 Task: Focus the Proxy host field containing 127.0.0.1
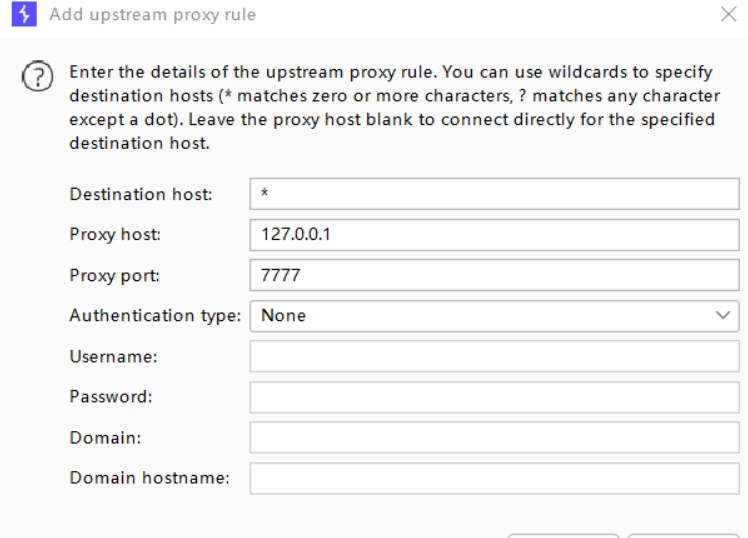tap(494, 235)
